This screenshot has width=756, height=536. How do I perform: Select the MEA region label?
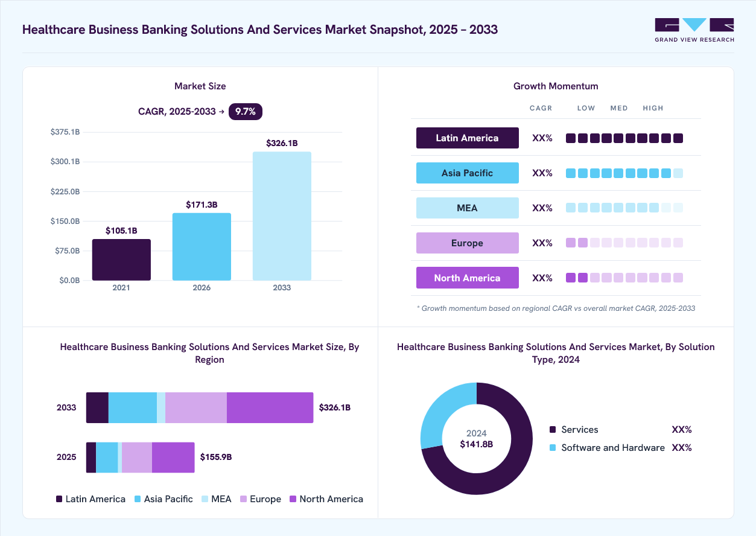tap(468, 208)
